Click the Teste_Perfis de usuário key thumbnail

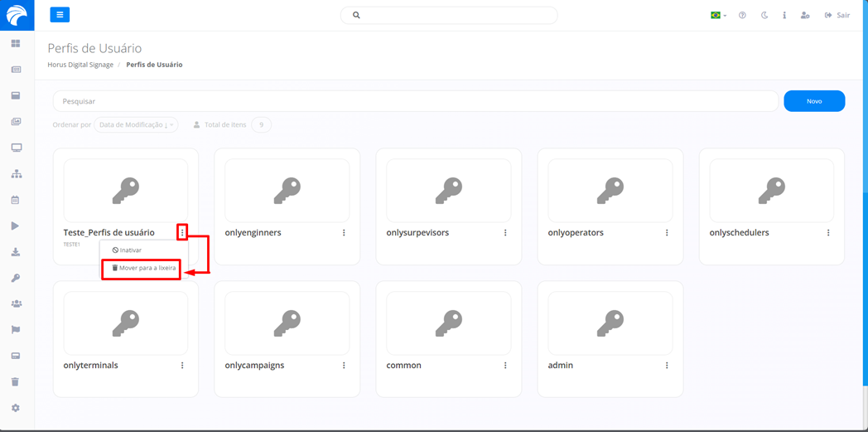point(126,191)
